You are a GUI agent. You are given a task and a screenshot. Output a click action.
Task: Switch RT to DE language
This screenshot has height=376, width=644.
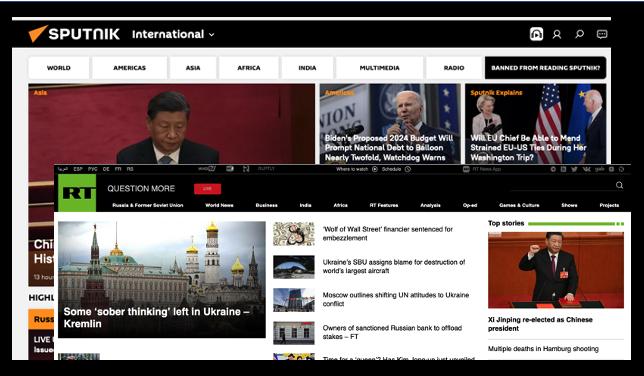(106, 169)
